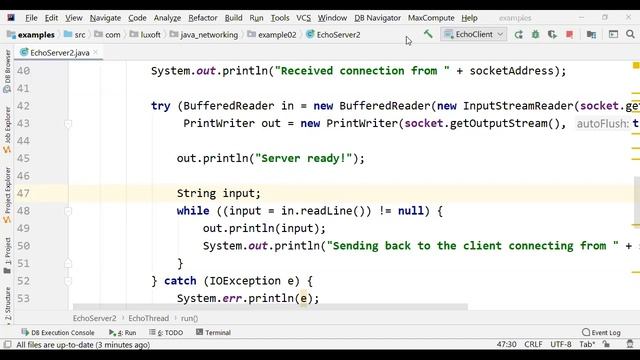Toggle fold marker at line 51
Viewport: 640px width, 360px height.
(x=68, y=263)
